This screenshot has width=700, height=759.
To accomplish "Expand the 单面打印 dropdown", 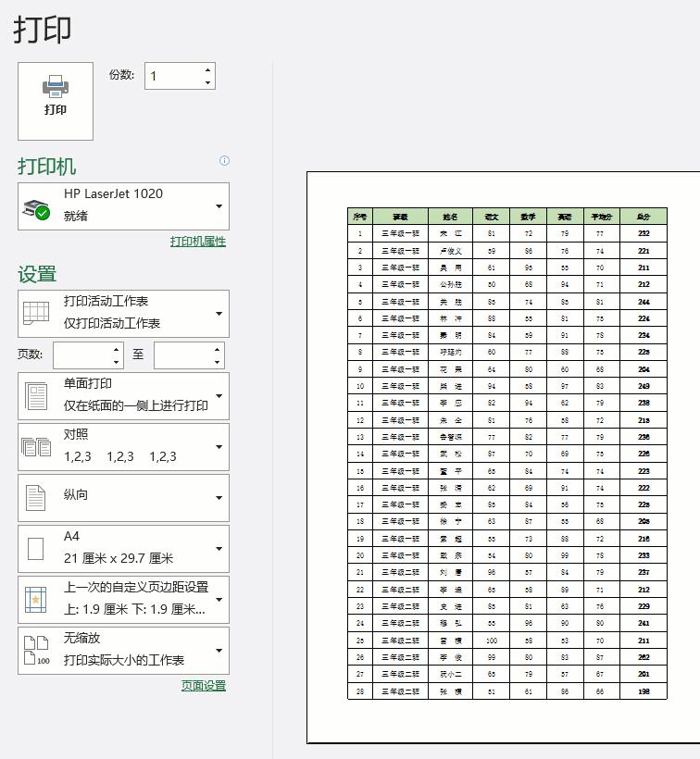I will tap(219, 396).
